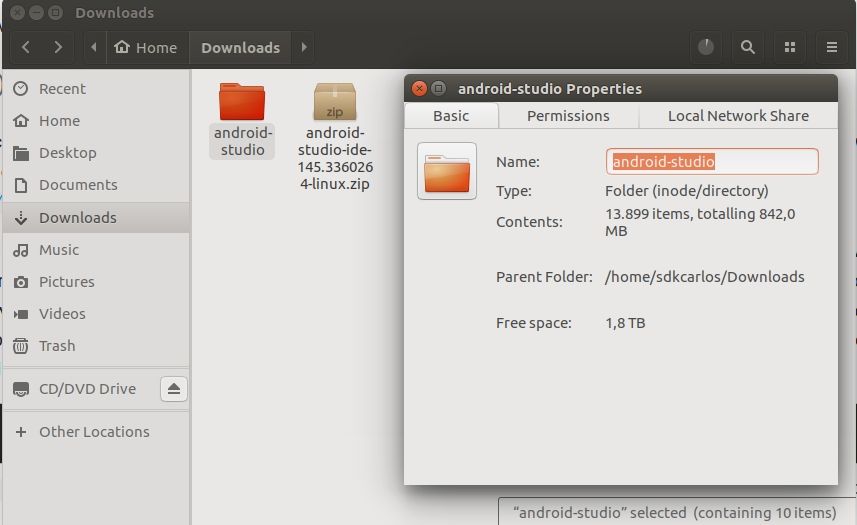Click the Downloads path bar button
This screenshot has width=857, height=525.
(x=240, y=48)
